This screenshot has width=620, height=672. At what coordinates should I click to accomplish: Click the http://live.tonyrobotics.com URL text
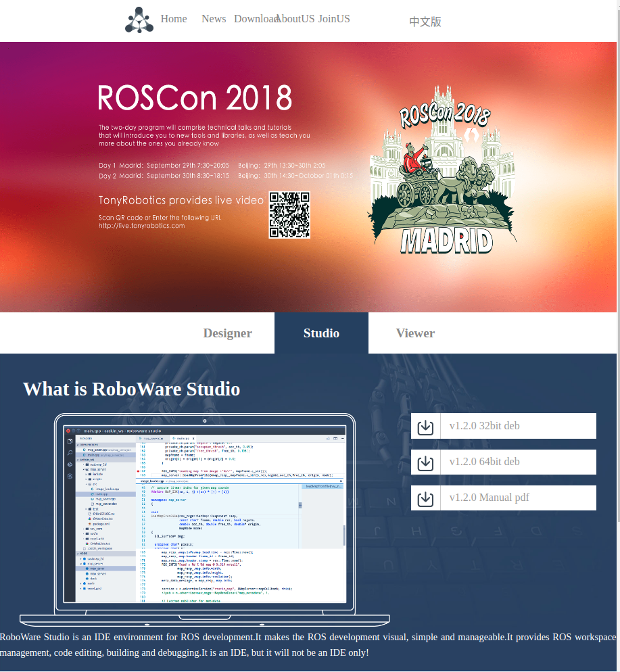point(142,226)
